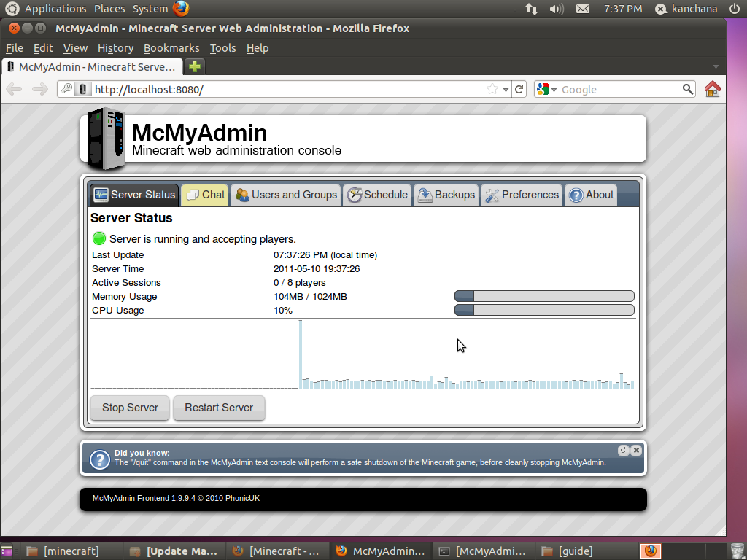747x560 pixels.
Task: Open the System menu in the top panel
Action: click(x=150, y=9)
